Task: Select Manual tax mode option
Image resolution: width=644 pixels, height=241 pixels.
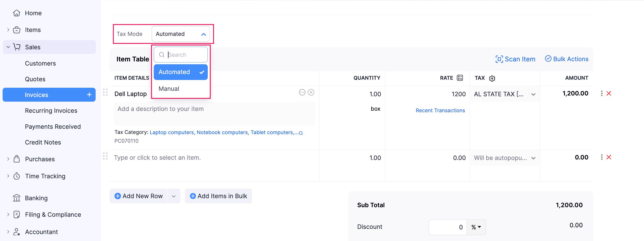Action: 169,89
